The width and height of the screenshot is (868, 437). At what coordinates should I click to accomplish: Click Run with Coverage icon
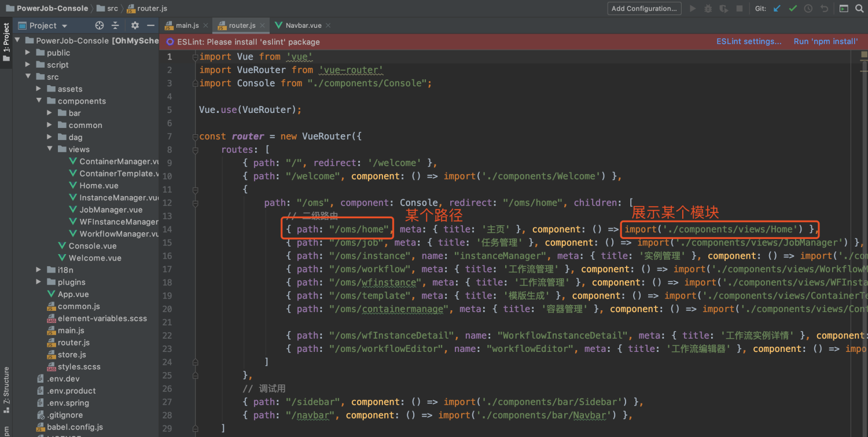[x=723, y=9]
